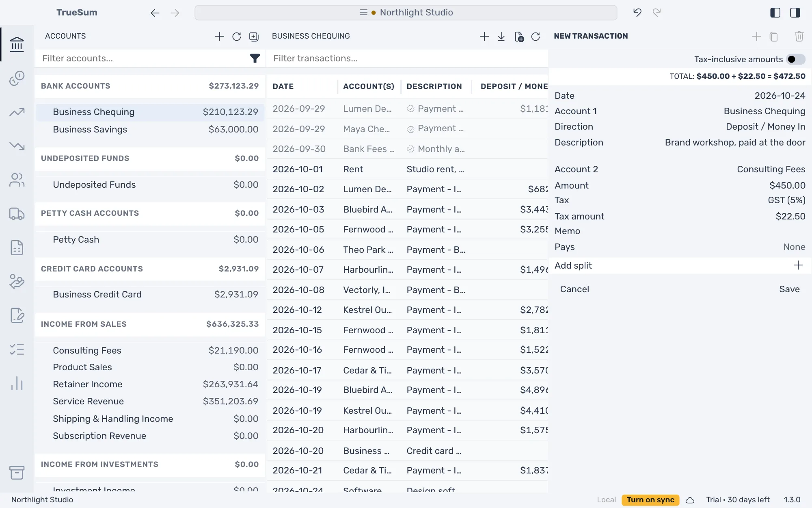The width and height of the screenshot is (812, 508).
Task: Add a new account with plus icon
Action: coord(219,36)
